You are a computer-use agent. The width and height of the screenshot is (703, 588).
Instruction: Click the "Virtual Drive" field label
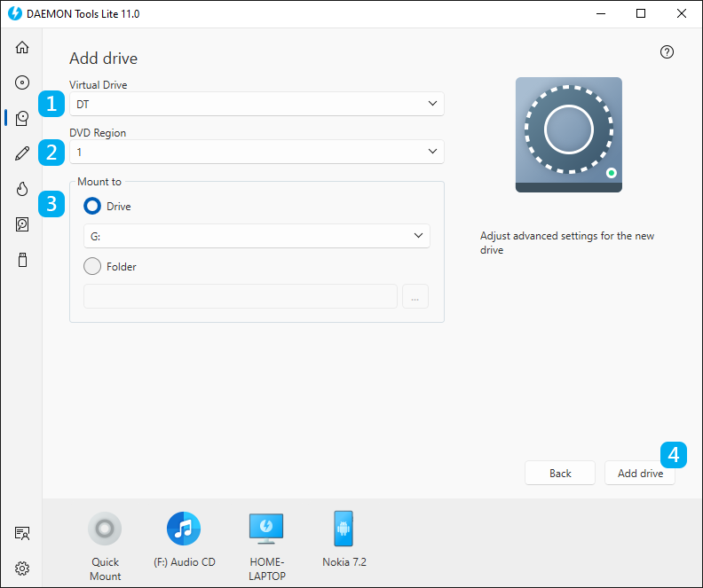(99, 84)
